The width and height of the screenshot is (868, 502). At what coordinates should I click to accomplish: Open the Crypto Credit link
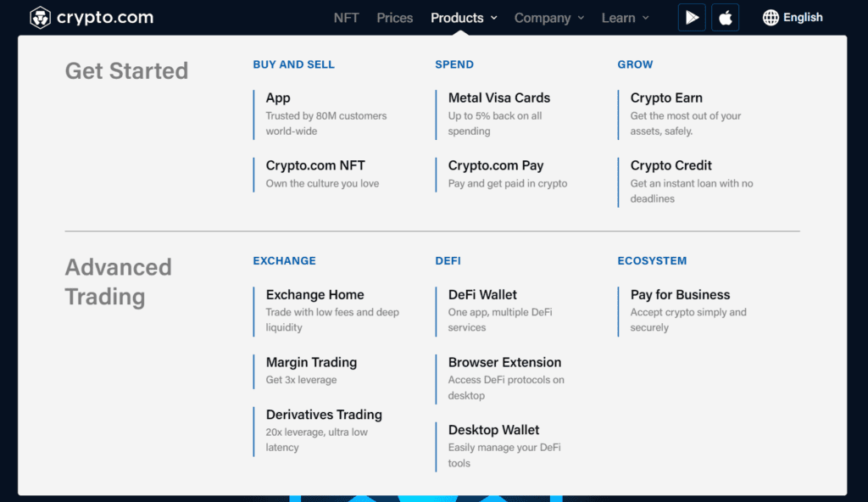click(x=671, y=165)
